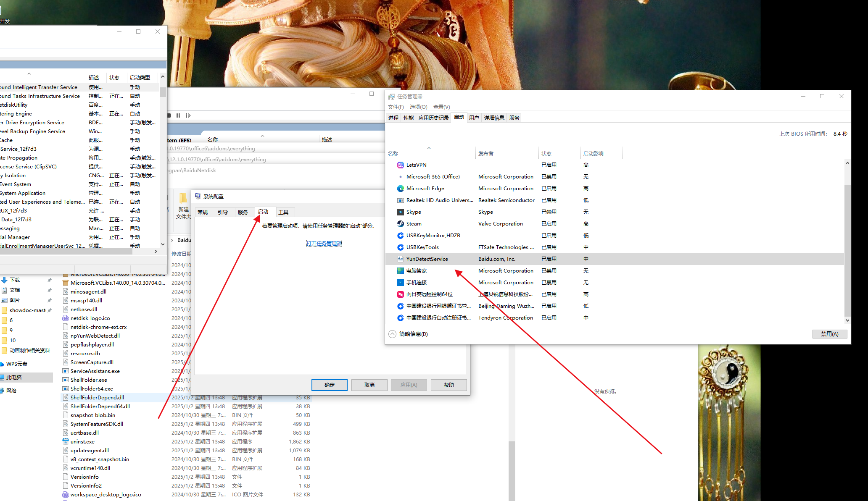Open the 详细信息 tab
This screenshot has height=501, width=868.
click(494, 118)
